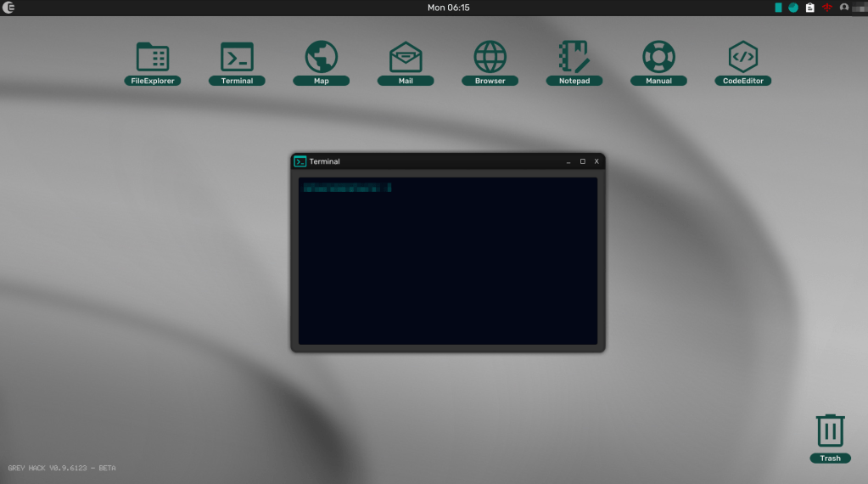Minimize the Terminal window
This screenshot has height=484, width=868.
click(x=568, y=161)
